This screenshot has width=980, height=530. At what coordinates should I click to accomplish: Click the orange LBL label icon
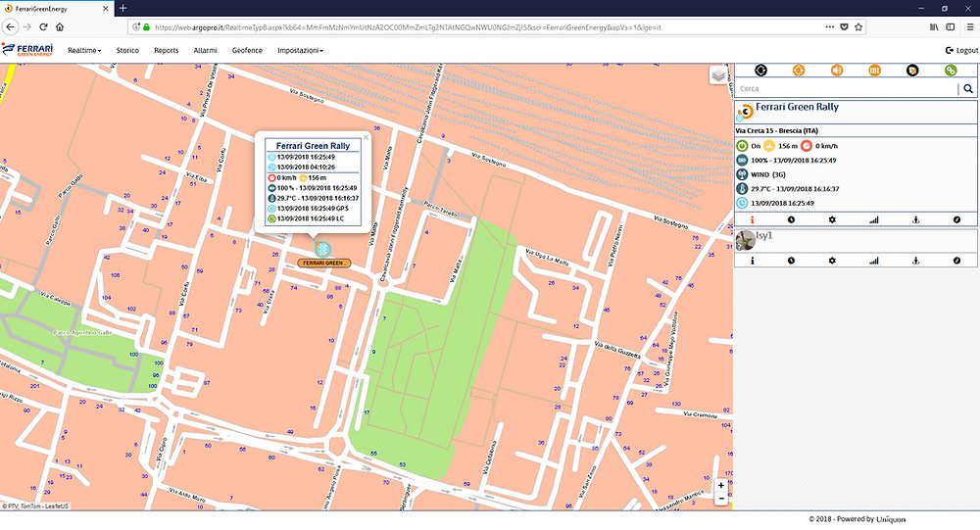point(874,71)
